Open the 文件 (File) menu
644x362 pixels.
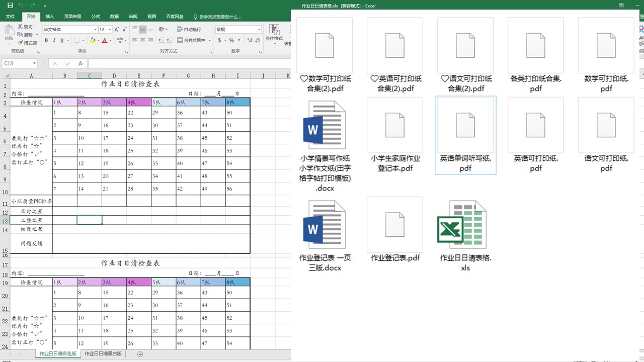(x=10, y=16)
